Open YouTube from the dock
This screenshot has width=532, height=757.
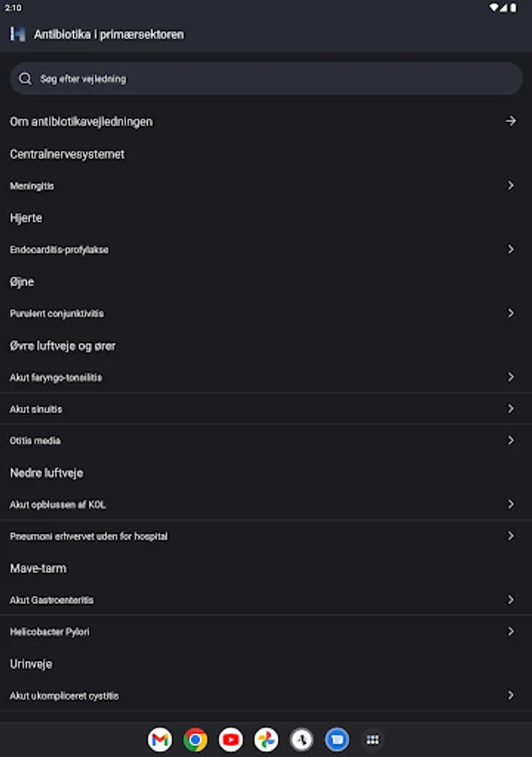tap(230, 739)
